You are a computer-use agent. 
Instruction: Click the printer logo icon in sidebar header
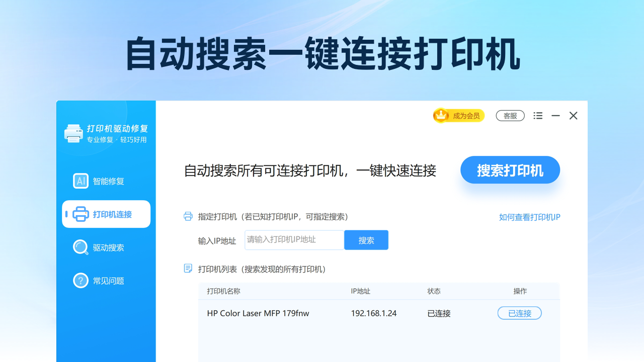tap(73, 133)
